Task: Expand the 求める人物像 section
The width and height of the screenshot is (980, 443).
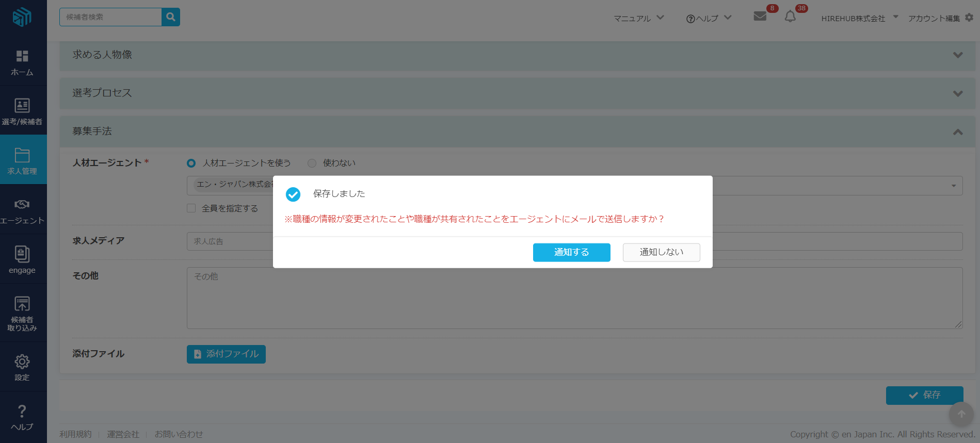Action: click(x=958, y=55)
